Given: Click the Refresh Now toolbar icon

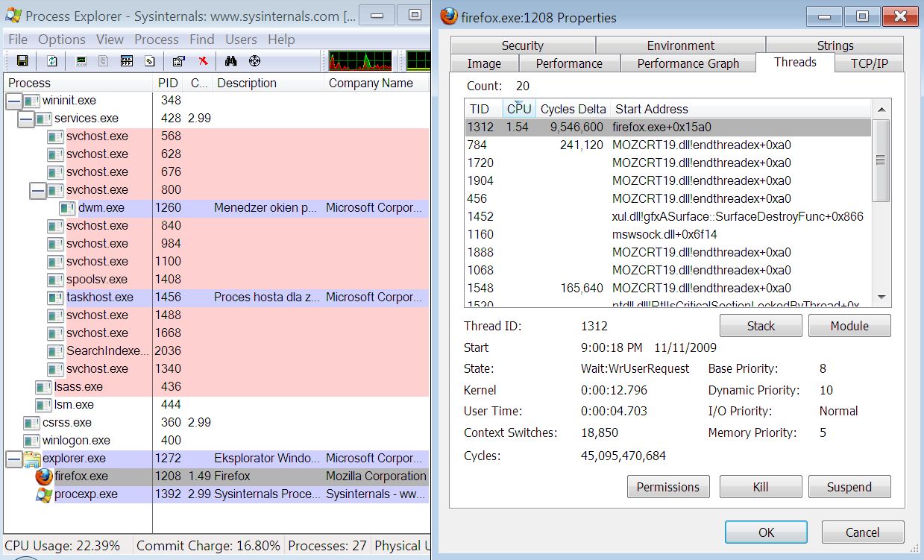Looking at the screenshot, I should pyautogui.click(x=52, y=61).
